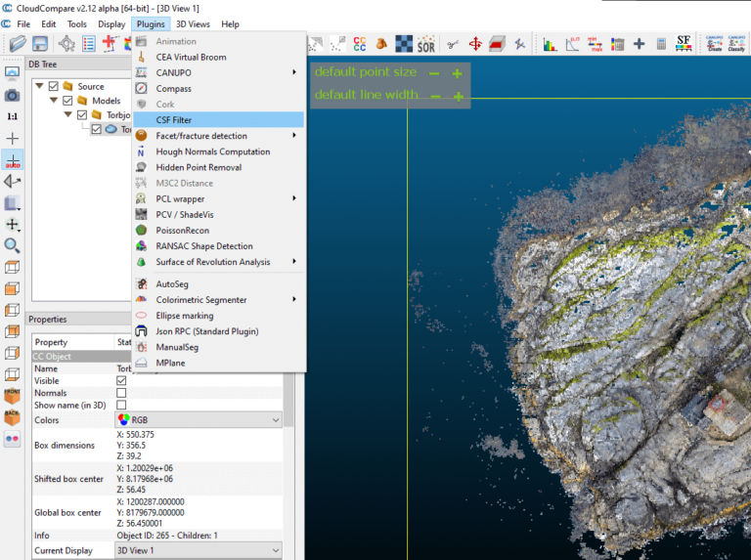Toggle the Torbjo folder checkbox

tap(82, 115)
